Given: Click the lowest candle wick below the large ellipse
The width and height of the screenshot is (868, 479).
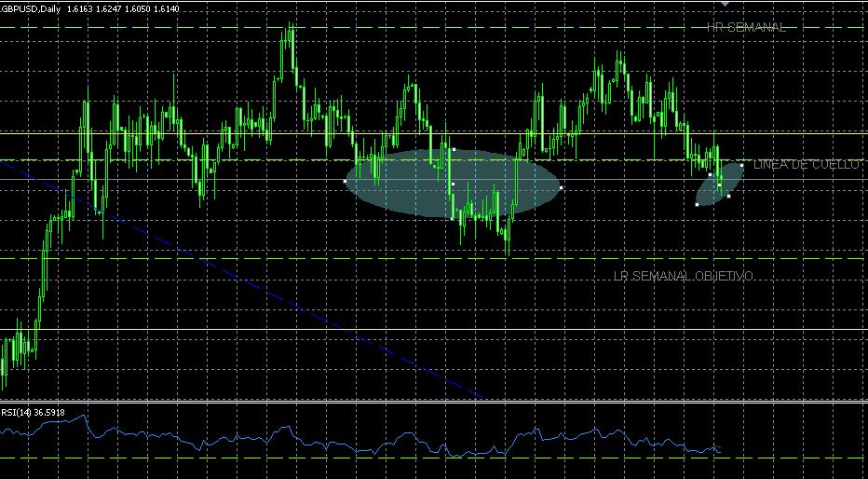Looking at the screenshot, I should (509, 253).
